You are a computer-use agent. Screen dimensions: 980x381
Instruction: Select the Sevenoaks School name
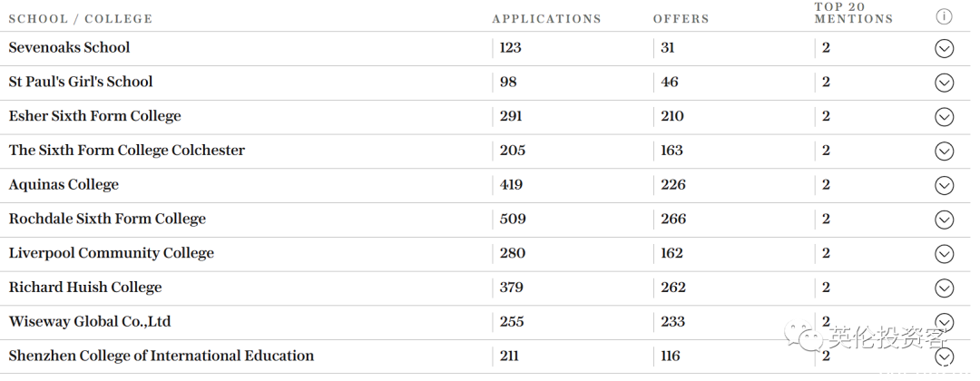[69, 47]
